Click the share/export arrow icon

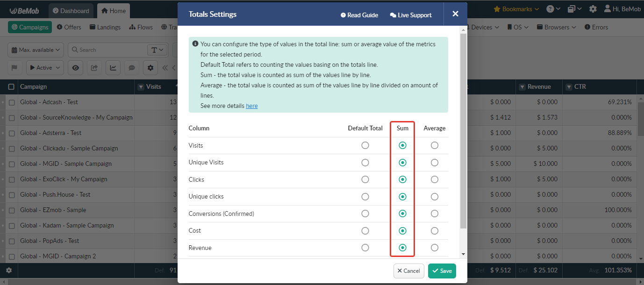pos(94,67)
